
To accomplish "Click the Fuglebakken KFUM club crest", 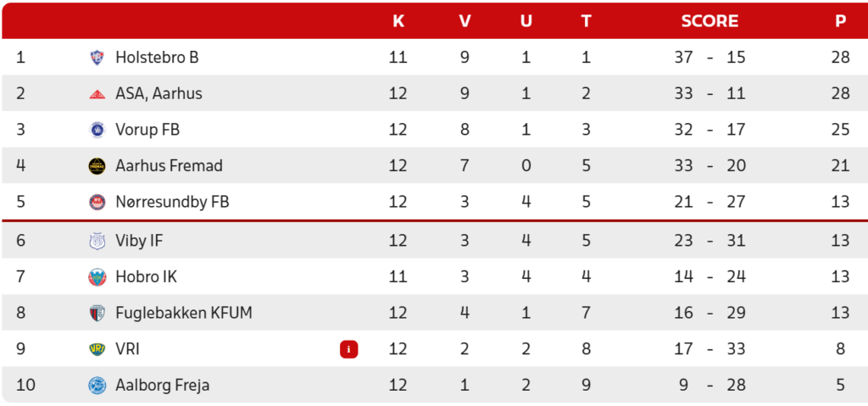I will [x=97, y=314].
